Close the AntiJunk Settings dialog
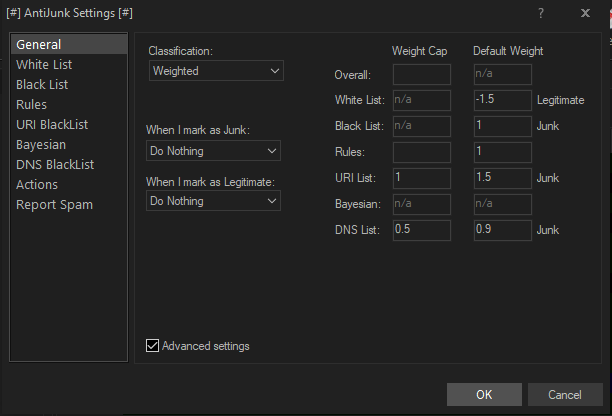This screenshot has height=416, width=612. click(x=585, y=13)
